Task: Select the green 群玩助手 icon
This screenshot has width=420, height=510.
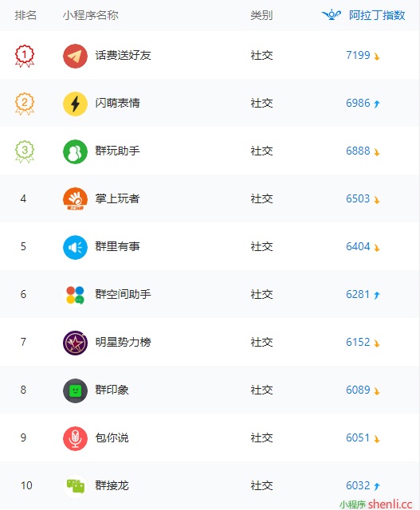Action: (75, 151)
